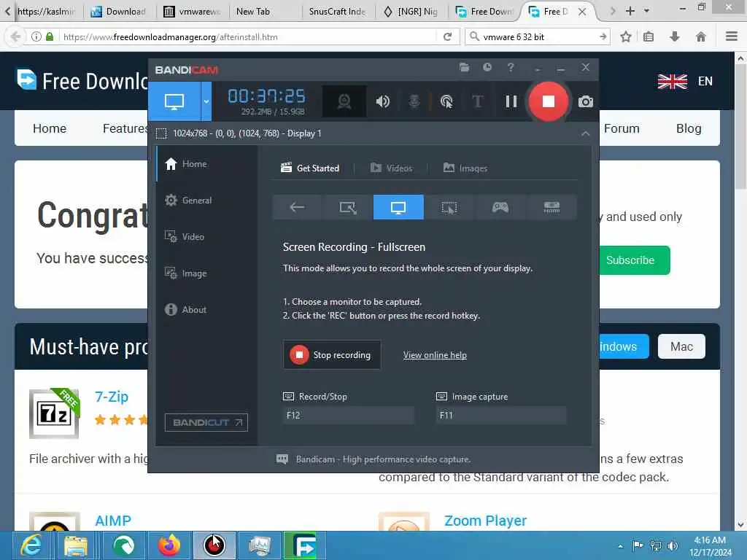Viewport: 747px width, 560px height.
Task: Open the scheduled recording clock icon
Action: 487,67
